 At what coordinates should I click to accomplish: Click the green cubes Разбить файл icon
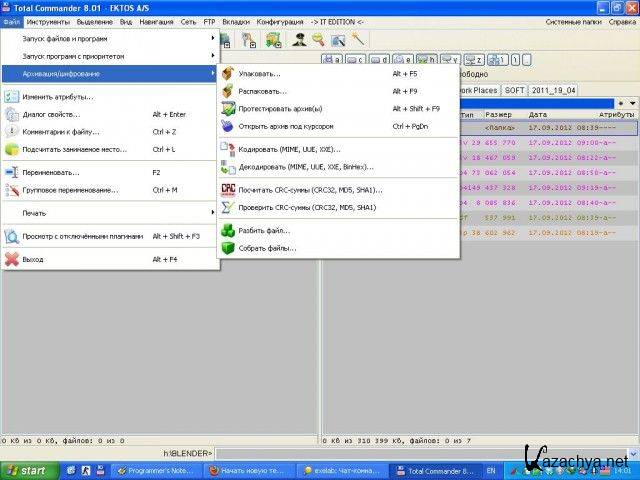228,230
